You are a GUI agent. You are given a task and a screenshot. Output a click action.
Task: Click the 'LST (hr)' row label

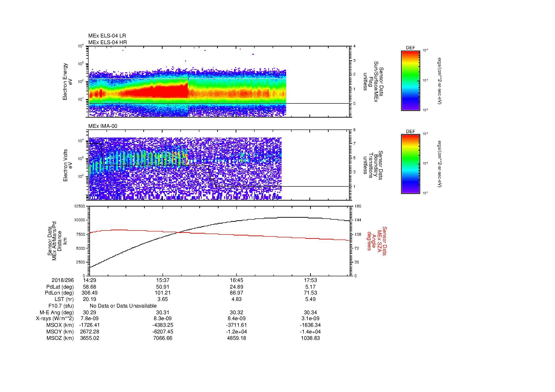point(64,299)
